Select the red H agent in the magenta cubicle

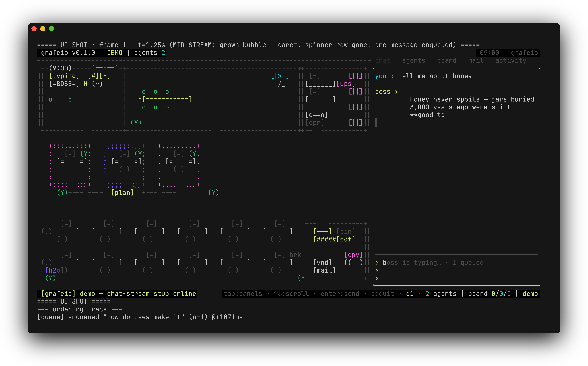(70, 169)
